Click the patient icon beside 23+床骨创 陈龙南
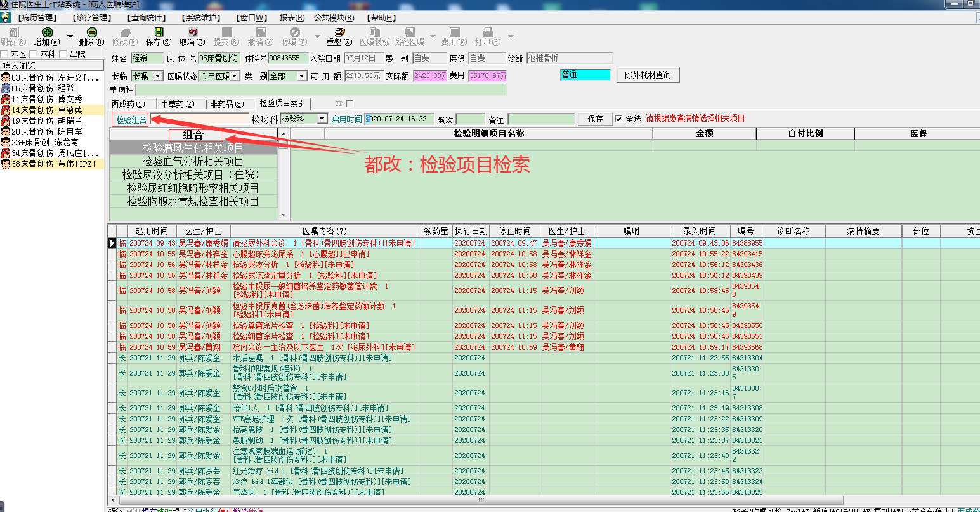This screenshot has height=512, width=980. (6, 142)
